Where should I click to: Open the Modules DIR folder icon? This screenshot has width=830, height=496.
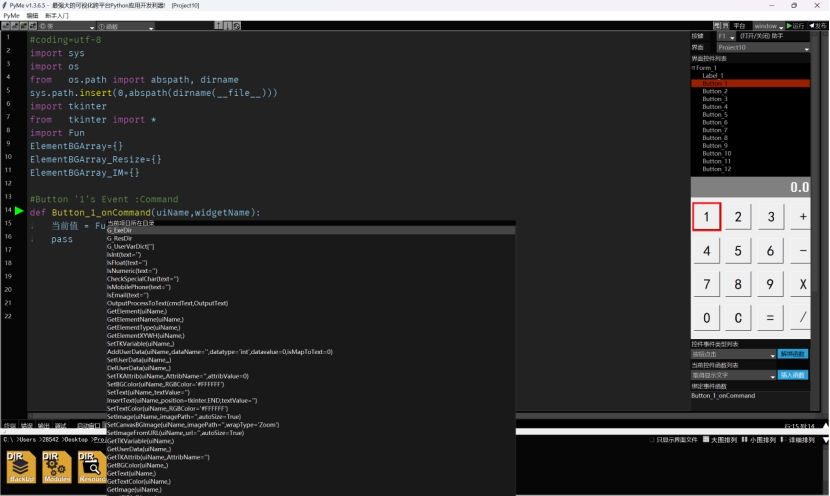pyautogui.click(x=57, y=467)
